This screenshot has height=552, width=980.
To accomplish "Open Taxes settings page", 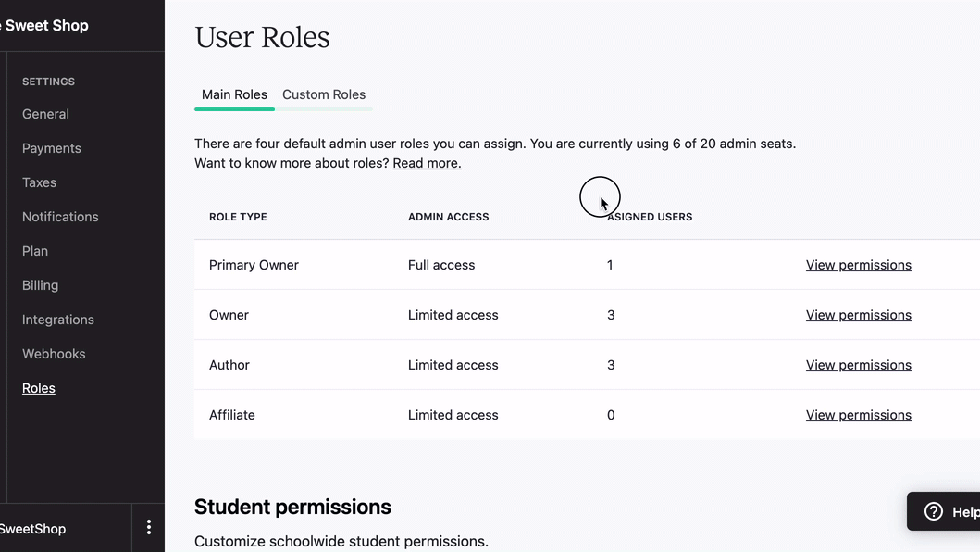I will click(39, 182).
